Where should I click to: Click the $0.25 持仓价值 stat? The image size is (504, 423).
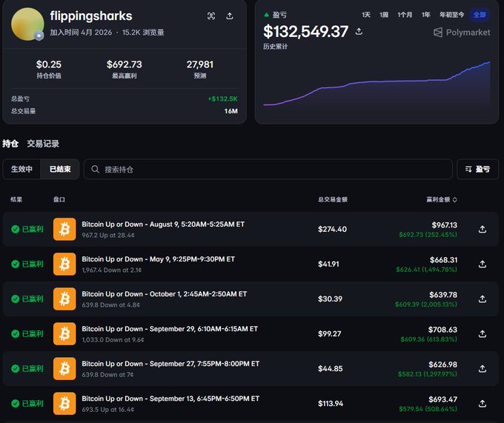[48, 69]
